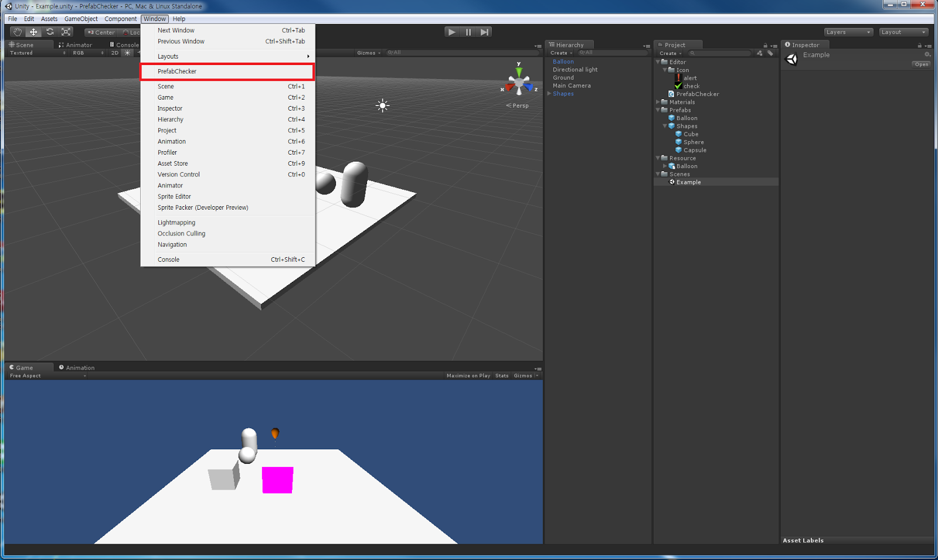Click the Example scene Unity icon in Project
This screenshot has width=938, height=560.
[672, 182]
